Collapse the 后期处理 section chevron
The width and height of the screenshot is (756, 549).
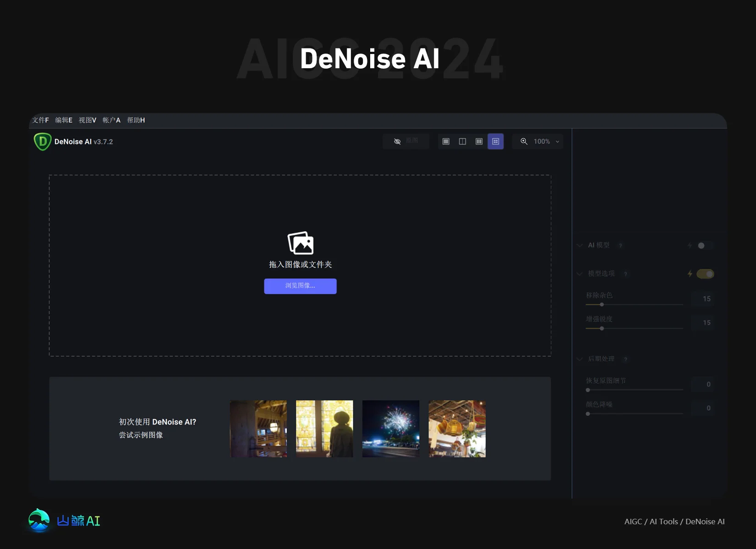tap(580, 359)
